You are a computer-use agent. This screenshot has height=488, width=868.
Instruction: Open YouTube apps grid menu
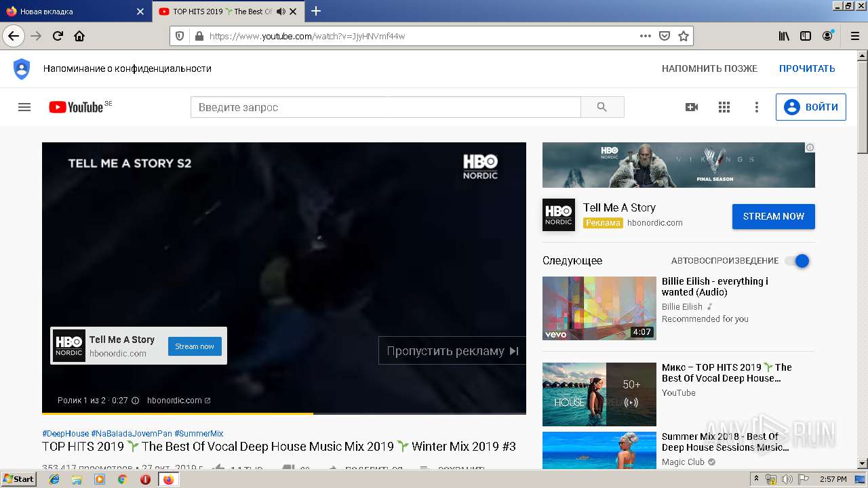pos(724,107)
